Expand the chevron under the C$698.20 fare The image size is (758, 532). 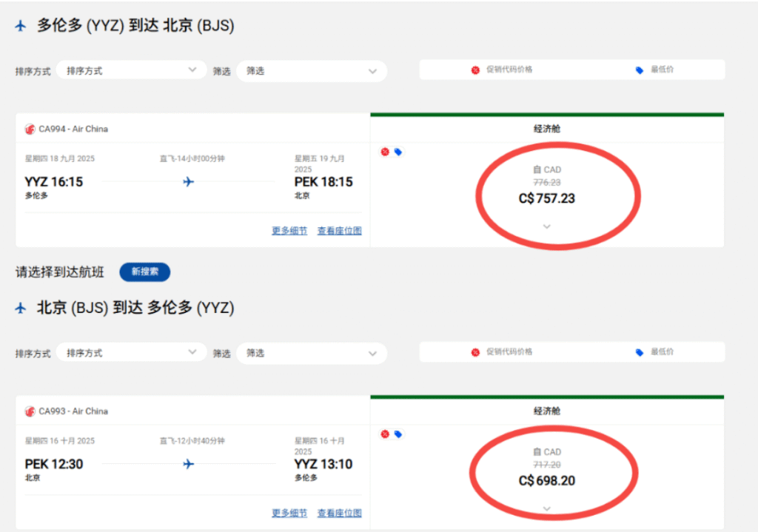[547, 508]
